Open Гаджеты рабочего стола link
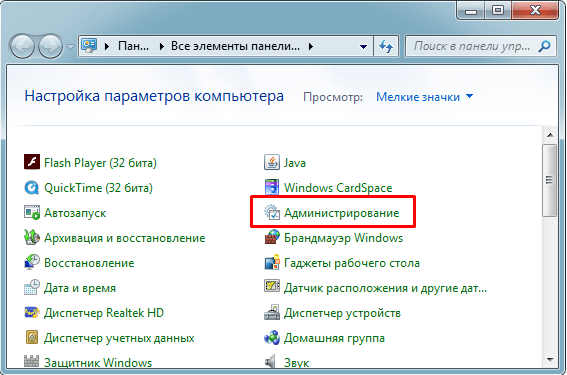 coord(351,263)
